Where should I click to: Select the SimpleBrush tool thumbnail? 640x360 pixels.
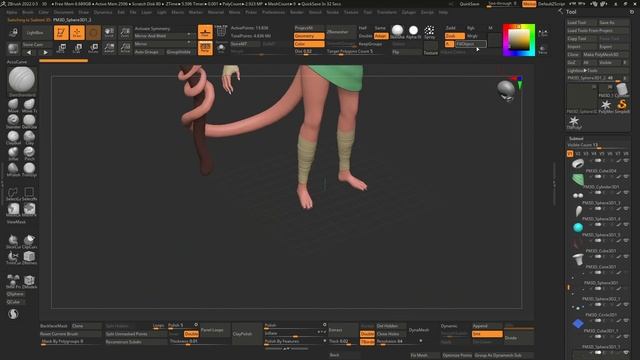[x=622, y=106]
